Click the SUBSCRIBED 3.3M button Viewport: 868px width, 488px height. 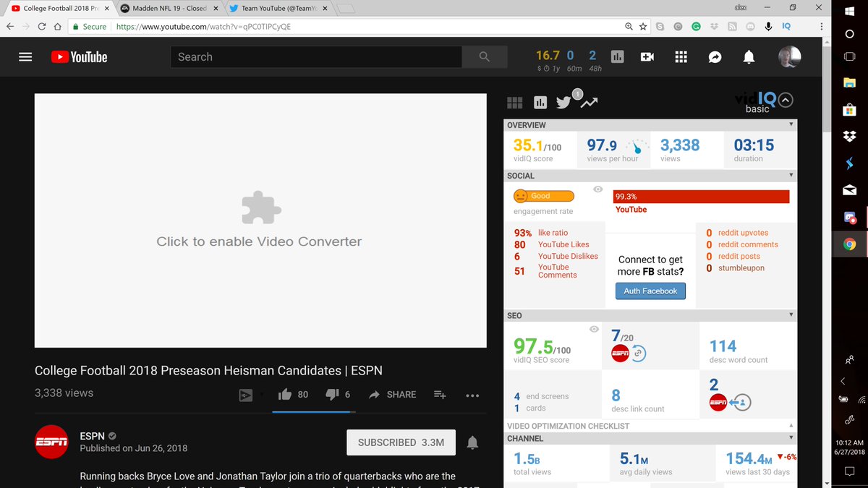[401, 442]
